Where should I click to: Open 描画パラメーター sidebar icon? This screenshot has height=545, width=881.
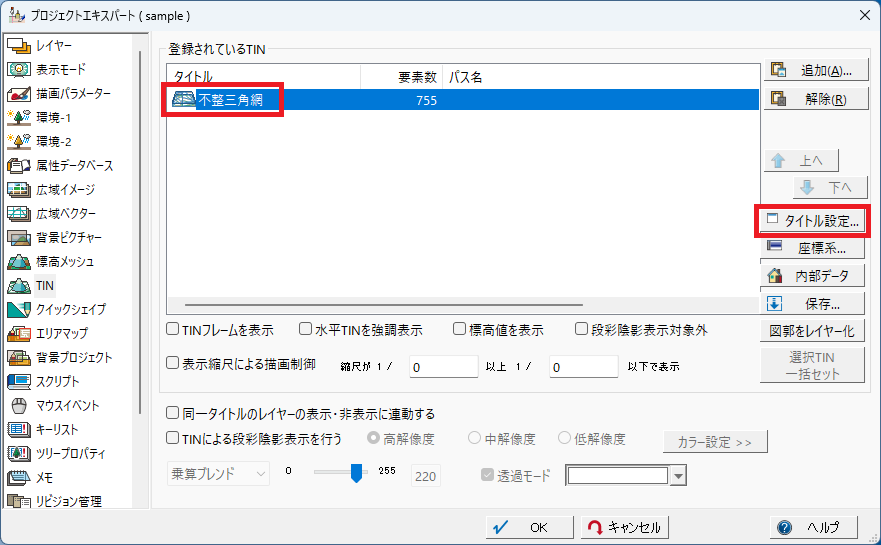[19, 94]
